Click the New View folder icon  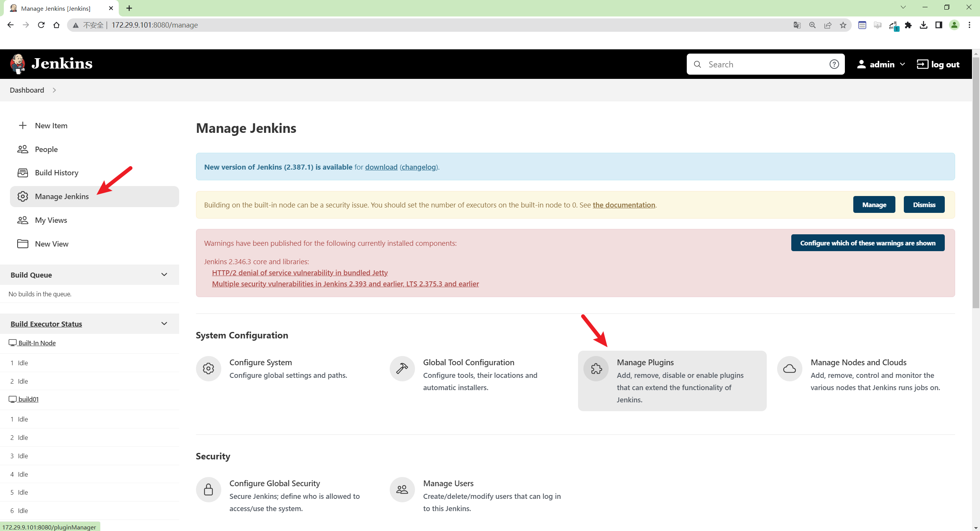23,244
